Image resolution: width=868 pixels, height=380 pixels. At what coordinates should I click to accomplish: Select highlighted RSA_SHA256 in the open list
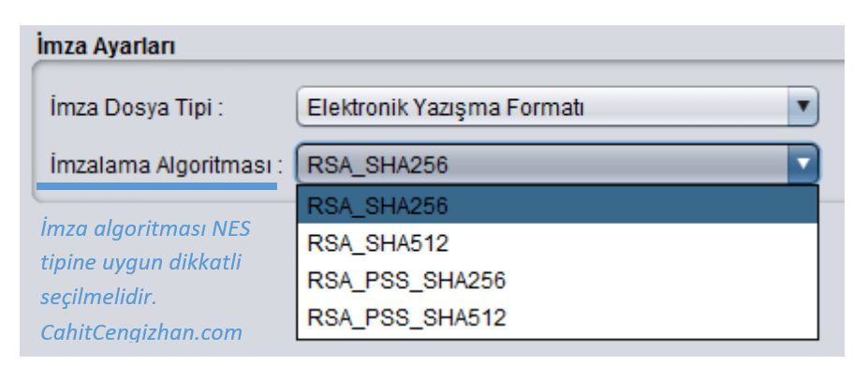click(556, 206)
